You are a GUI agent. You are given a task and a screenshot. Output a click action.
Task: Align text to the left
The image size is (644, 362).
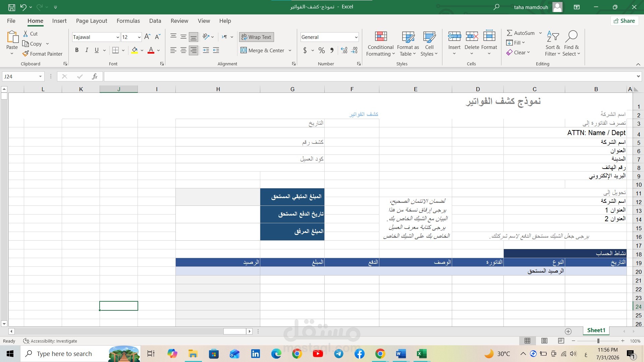173,50
